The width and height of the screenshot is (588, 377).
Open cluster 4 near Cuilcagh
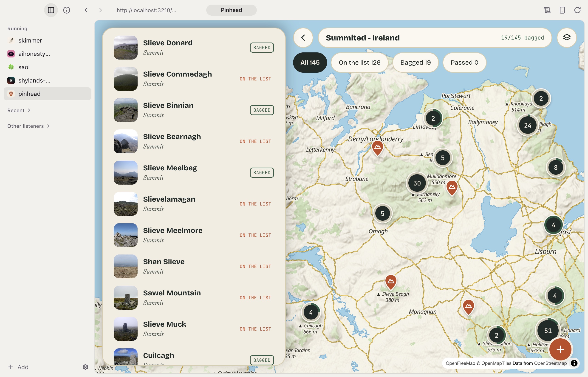(x=311, y=312)
